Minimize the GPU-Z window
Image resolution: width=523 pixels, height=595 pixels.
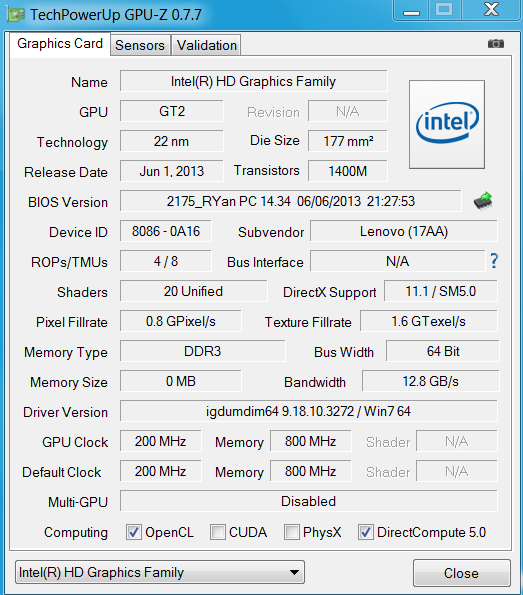coord(411,9)
